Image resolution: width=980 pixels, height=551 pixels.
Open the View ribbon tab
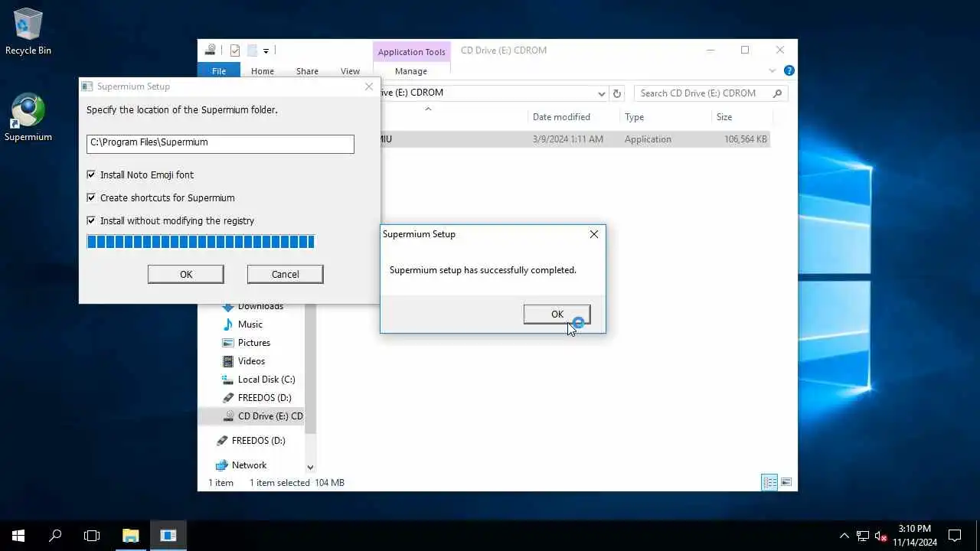pyautogui.click(x=350, y=71)
